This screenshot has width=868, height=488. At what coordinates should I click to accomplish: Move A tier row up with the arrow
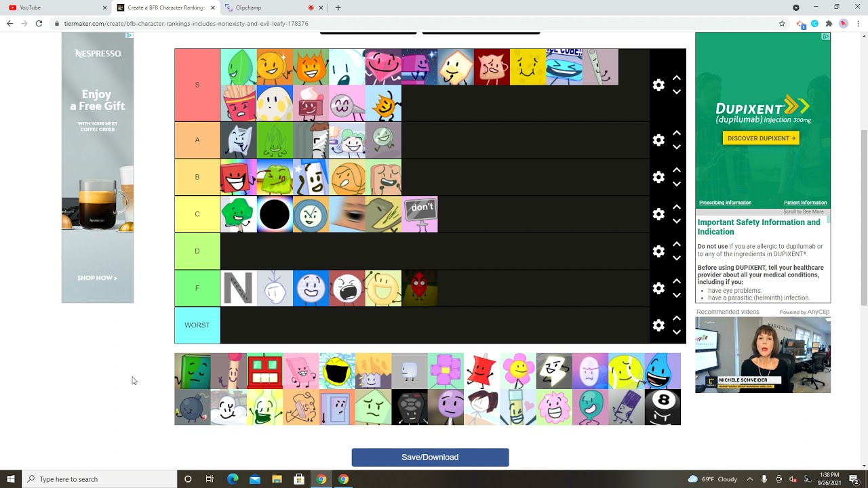pos(676,134)
